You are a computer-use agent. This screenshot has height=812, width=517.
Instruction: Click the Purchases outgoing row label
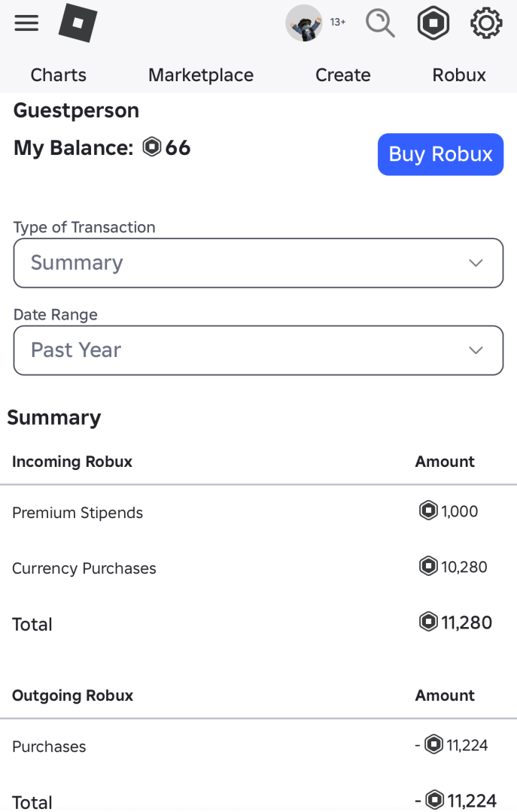pyautogui.click(x=49, y=747)
